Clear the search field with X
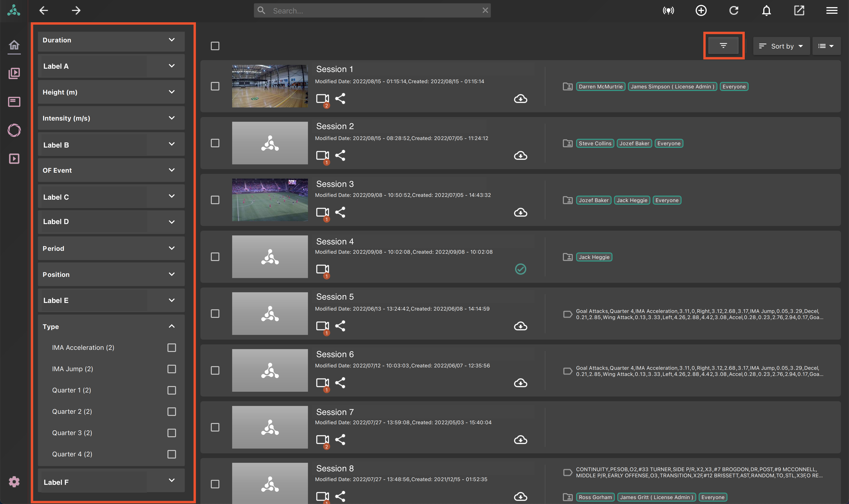849x504 pixels. point(485,10)
